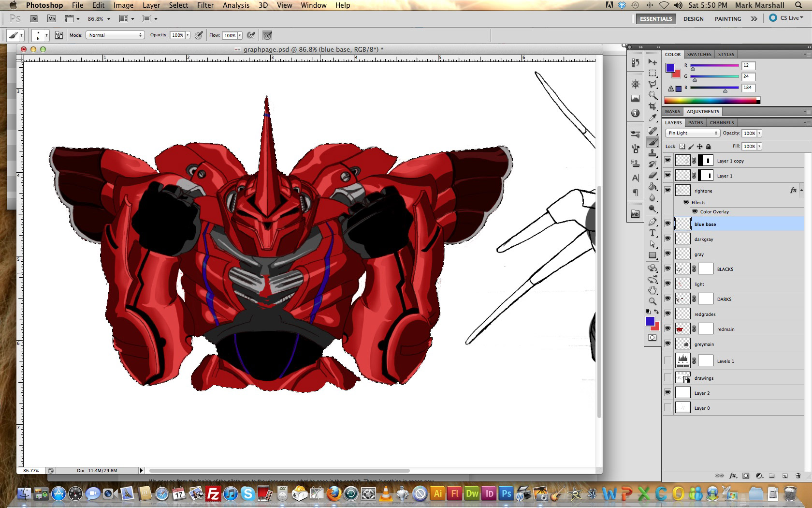Open the Filter menu
This screenshot has height=508, width=812.
point(205,5)
